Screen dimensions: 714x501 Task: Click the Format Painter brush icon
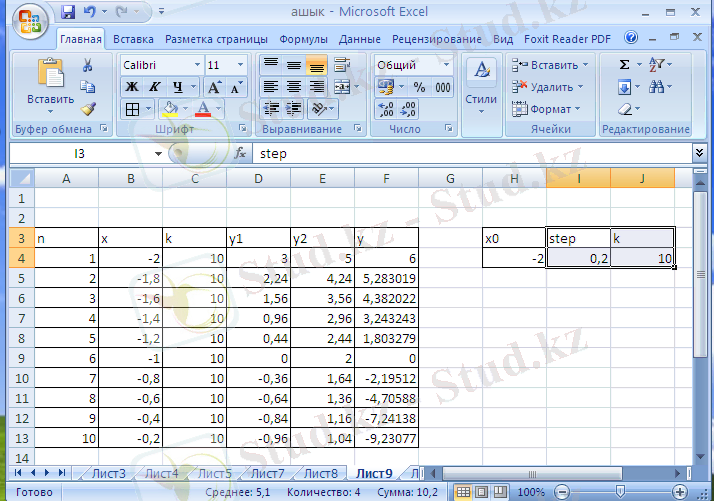pos(87,109)
